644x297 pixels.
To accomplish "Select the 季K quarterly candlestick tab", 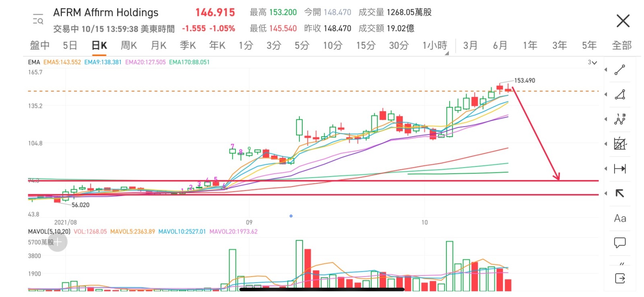I will [x=188, y=45].
